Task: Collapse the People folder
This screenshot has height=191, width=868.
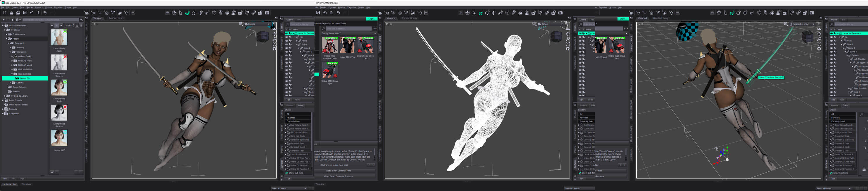Action: [x=7, y=39]
